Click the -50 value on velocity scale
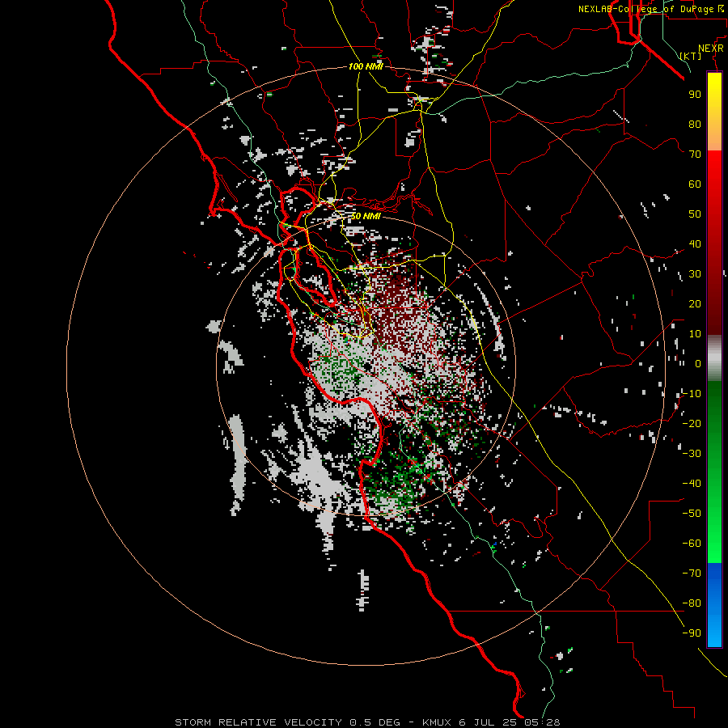 [x=692, y=514]
